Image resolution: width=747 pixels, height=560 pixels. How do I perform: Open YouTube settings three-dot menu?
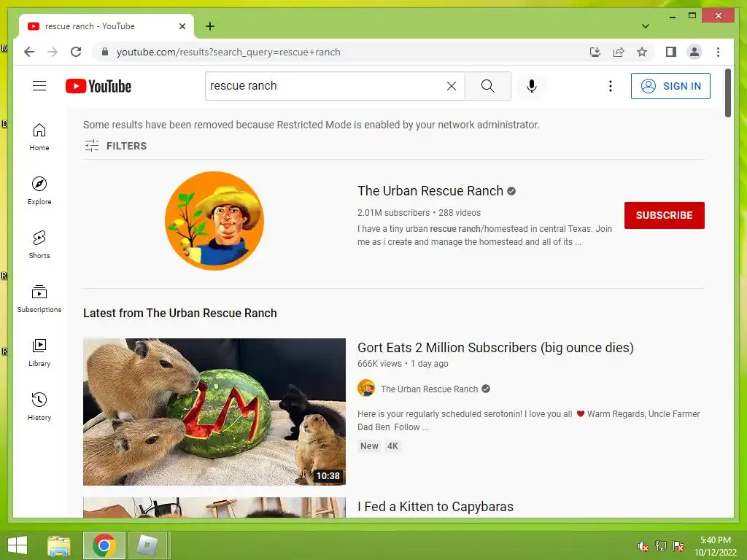611,86
